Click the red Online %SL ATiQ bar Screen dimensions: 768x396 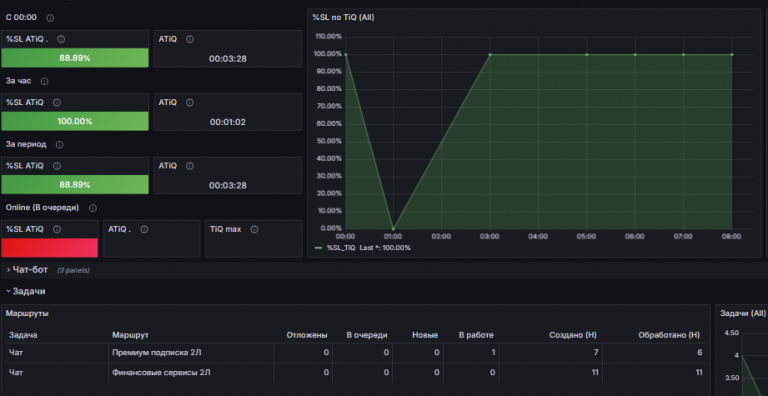[49, 248]
